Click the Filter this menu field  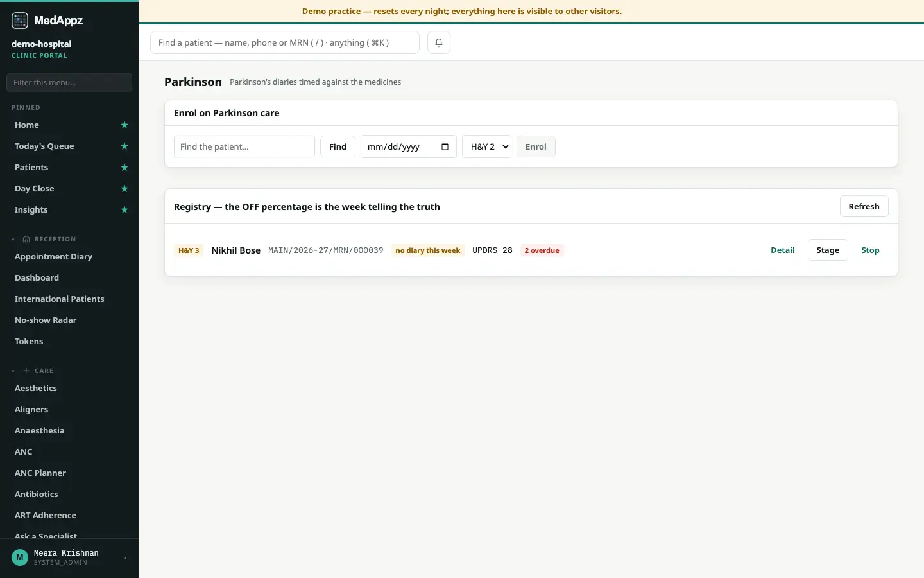69,82
